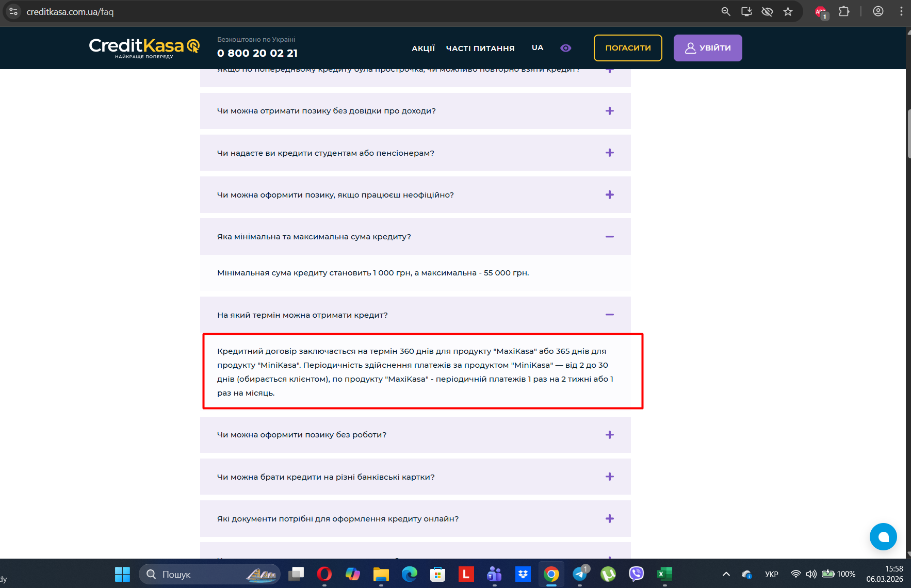This screenshot has width=911, height=588.
Task: Show hidden system tray icons
Action: point(726,574)
